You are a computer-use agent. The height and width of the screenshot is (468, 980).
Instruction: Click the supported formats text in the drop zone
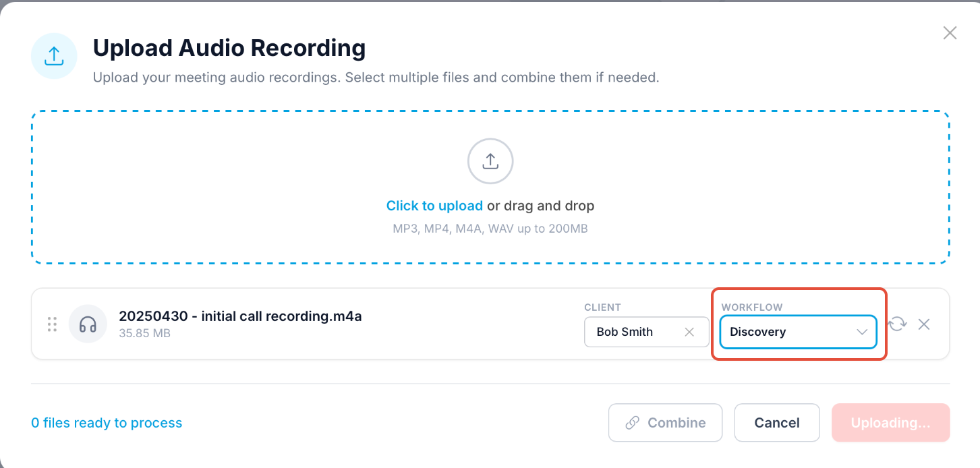pos(490,229)
